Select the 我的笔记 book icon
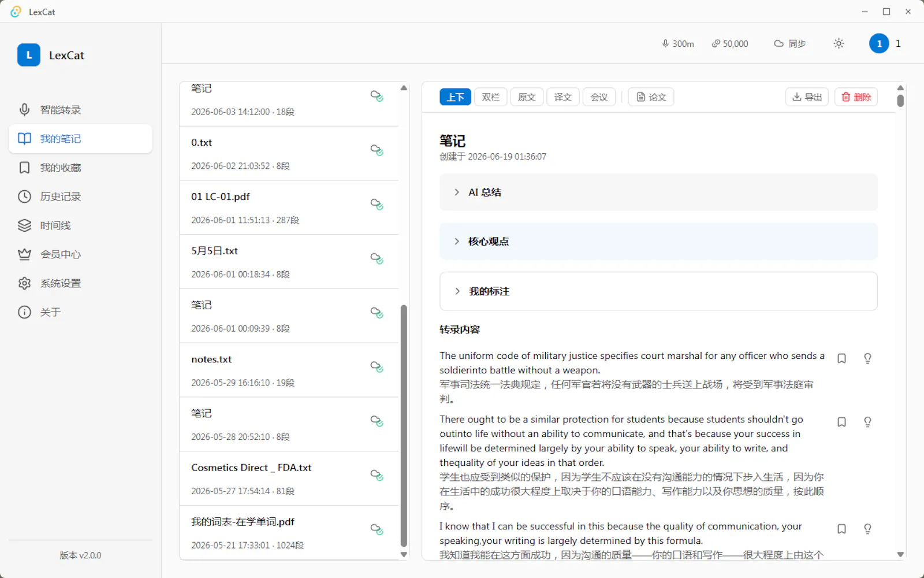Image resolution: width=924 pixels, height=578 pixels. 24,139
